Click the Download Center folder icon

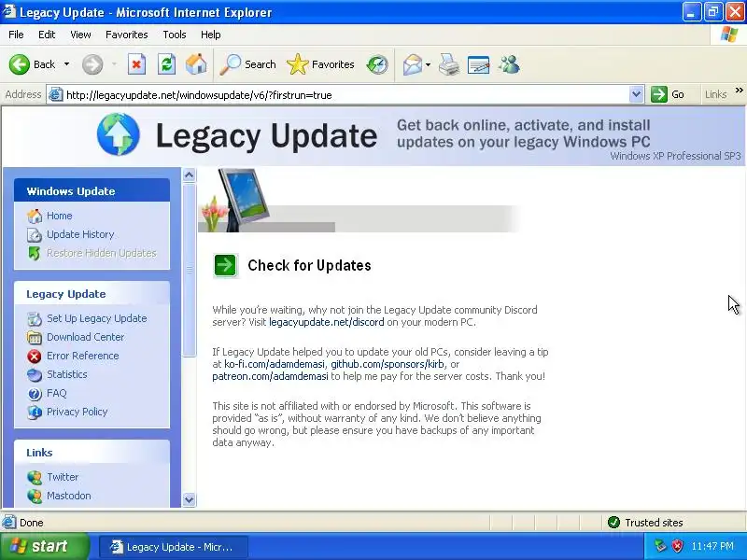(x=35, y=338)
